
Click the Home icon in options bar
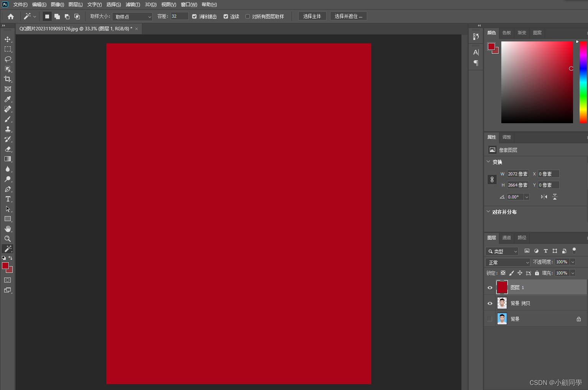(11, 17)
